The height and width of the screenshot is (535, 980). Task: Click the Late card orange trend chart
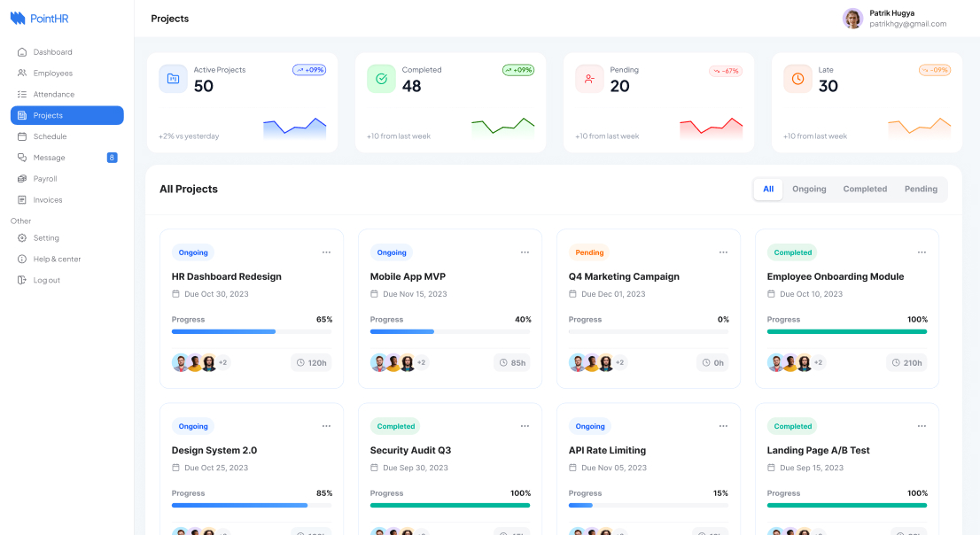[920, 128]
